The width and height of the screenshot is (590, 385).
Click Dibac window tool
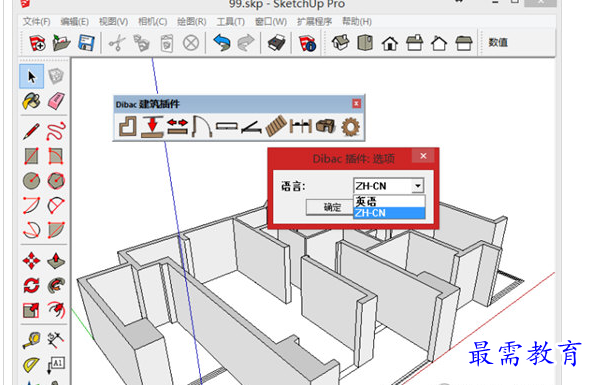coord(227,126)
